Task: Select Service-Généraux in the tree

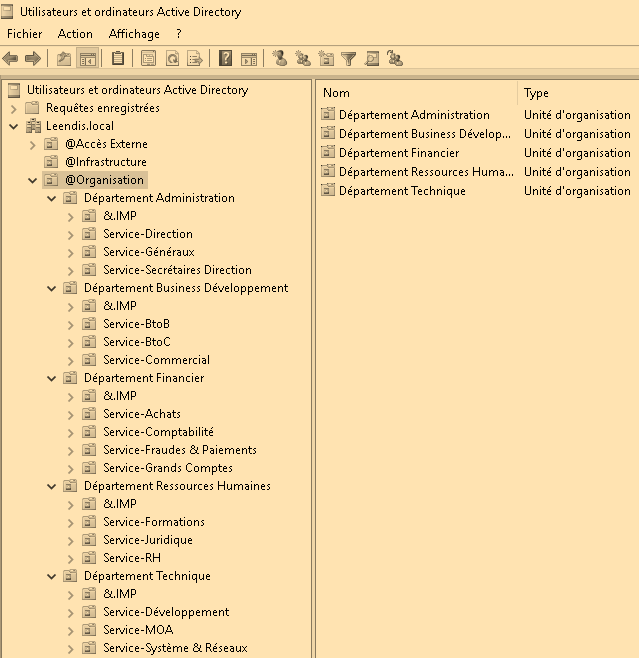Action: (149, 252)
